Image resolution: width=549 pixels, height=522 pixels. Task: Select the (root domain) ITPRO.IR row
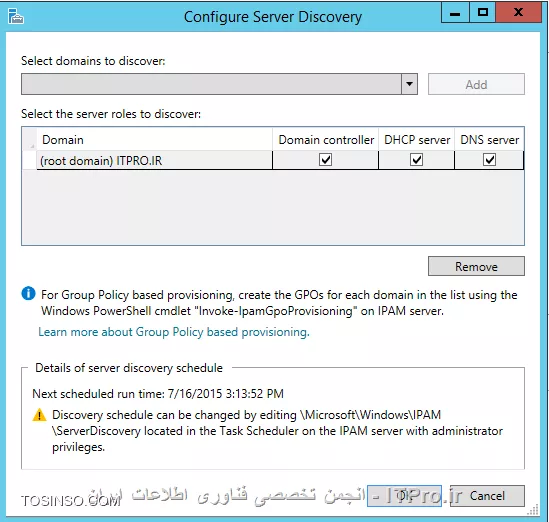[280, 160]
